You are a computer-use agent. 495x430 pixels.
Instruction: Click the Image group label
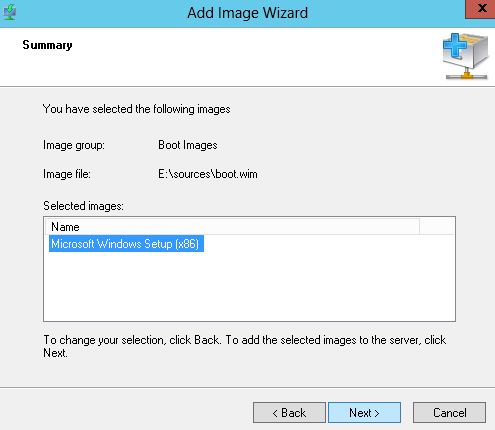click(x=74, y=145)
